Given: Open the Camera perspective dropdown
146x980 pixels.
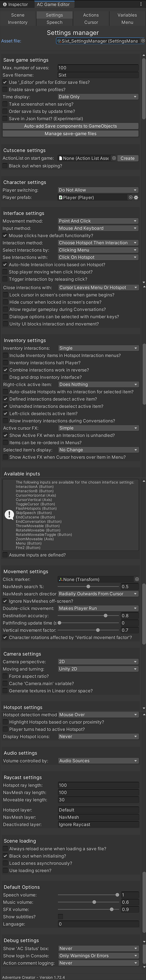Looking at the screenshot, I should click(98, 662).
